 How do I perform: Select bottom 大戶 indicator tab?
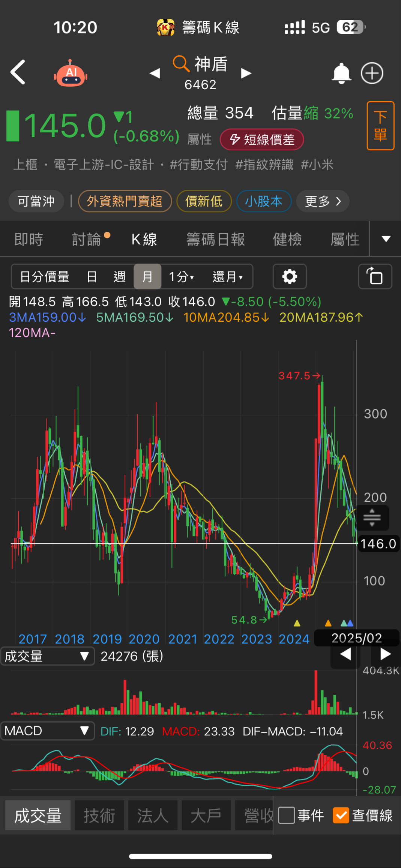coord(206,815)
